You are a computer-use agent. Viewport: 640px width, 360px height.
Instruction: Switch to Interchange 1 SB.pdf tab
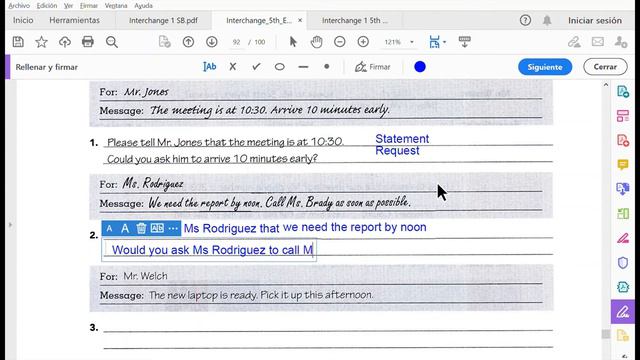coord(163,20)
